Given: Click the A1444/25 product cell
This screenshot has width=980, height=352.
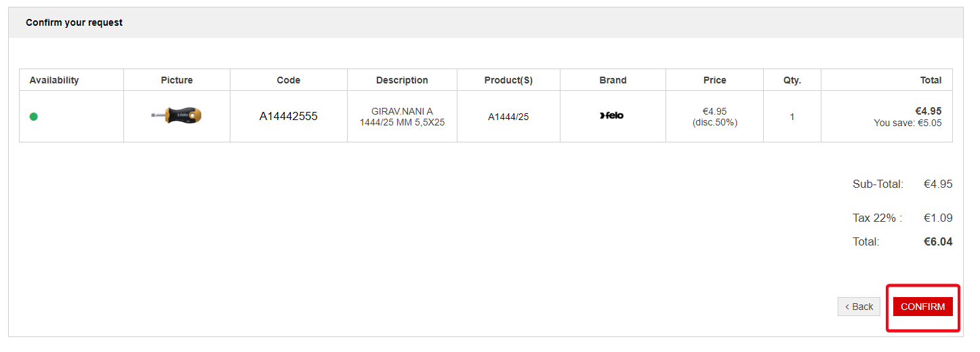Looking at the screenshot, I should (x=508, y=117).
